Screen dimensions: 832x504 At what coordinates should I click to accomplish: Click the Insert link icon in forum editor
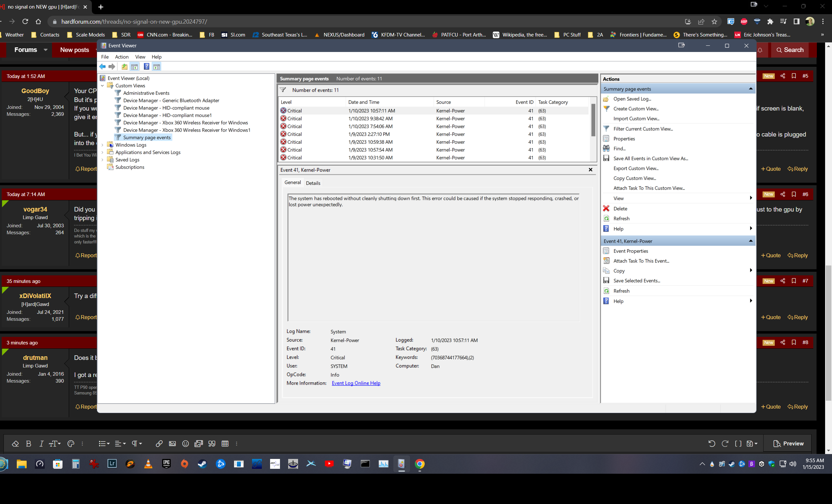click(159, 444)
